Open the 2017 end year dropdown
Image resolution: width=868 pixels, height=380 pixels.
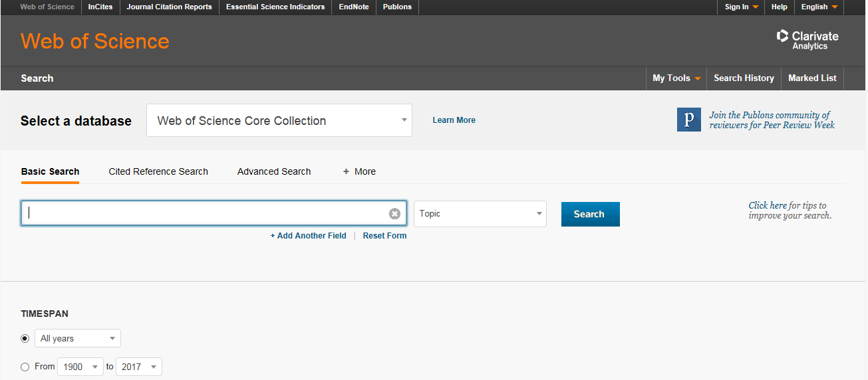click(139, 367)
